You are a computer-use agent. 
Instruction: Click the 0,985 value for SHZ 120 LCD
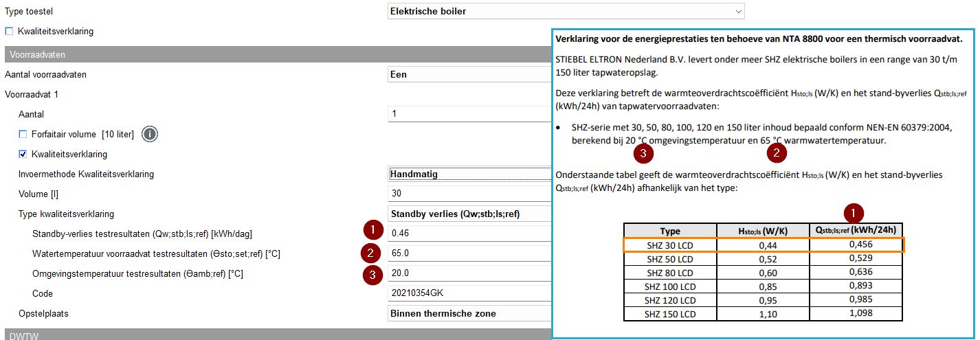pos(856,299)
